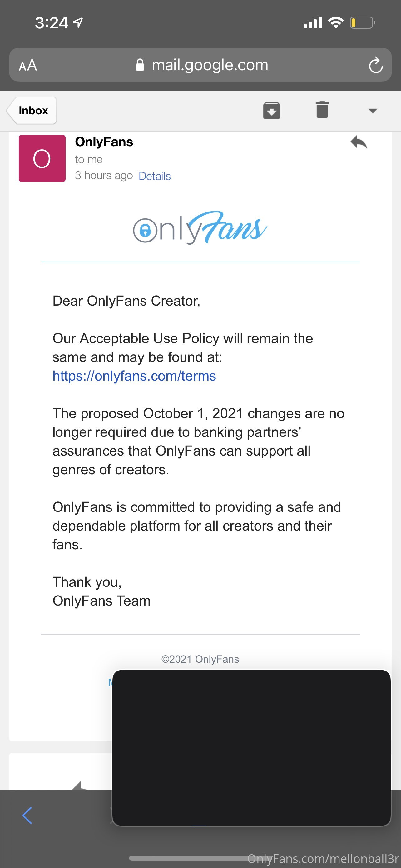Go back to Inbox
Image resolution: width=401 pixels, height=868 pixels.
(31, 111)
